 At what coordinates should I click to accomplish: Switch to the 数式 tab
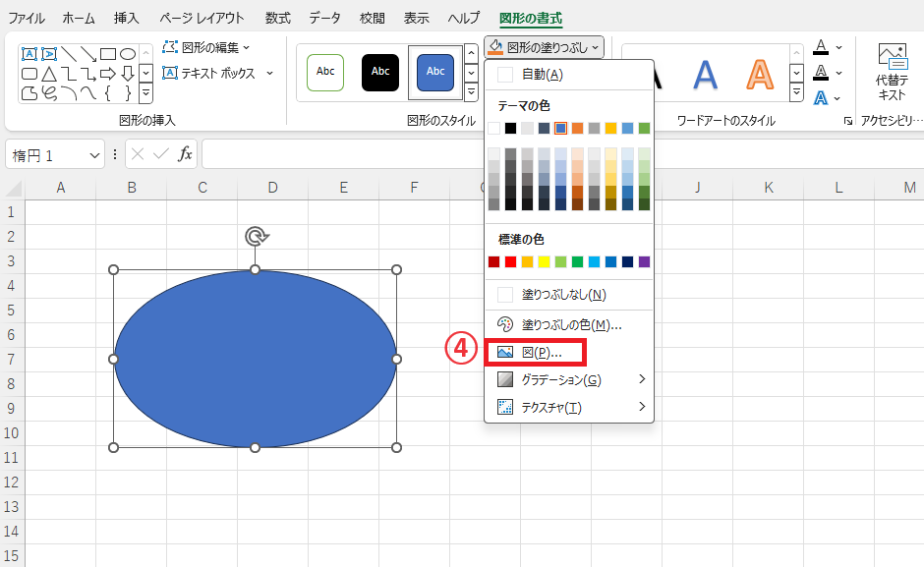click(277, 19)
